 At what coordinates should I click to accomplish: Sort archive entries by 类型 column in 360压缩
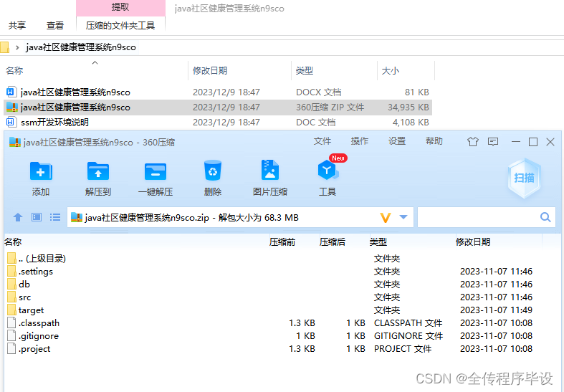point(378,242)
